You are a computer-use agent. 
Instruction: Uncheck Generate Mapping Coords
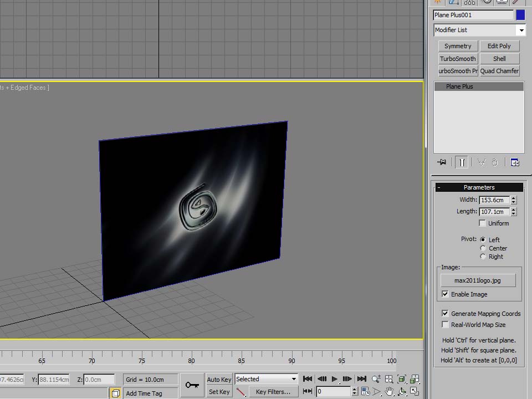[x=445, y=314]
